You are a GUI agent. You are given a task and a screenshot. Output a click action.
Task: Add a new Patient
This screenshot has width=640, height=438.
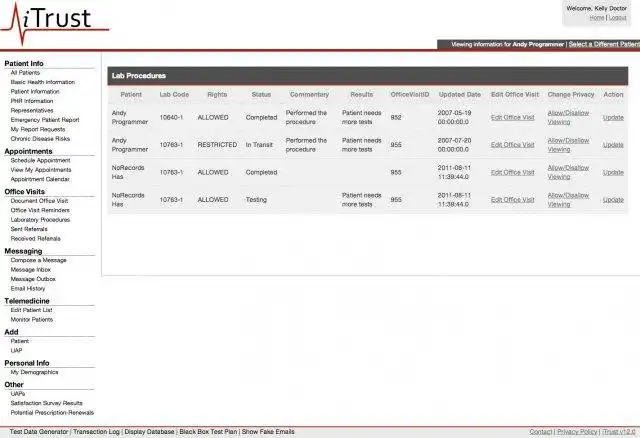[20, 341]
